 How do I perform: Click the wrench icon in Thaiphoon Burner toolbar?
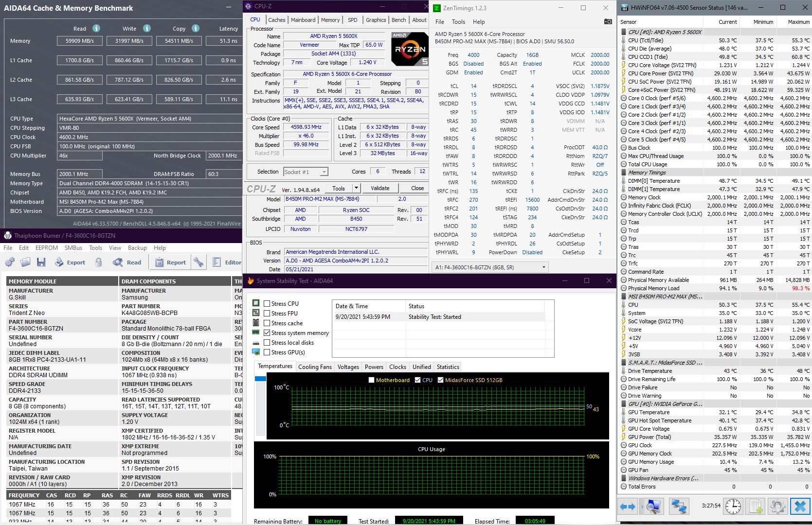(198, 262)
